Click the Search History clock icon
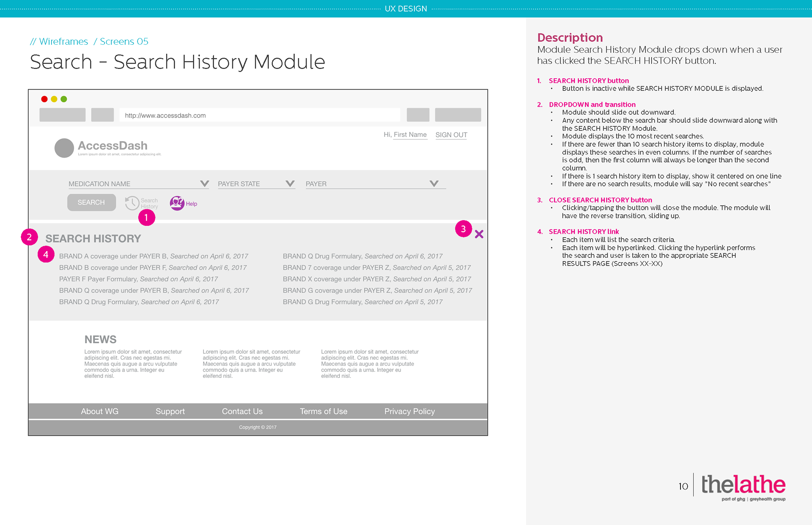Viewport: 812px width, 525px height. [132, 203]
